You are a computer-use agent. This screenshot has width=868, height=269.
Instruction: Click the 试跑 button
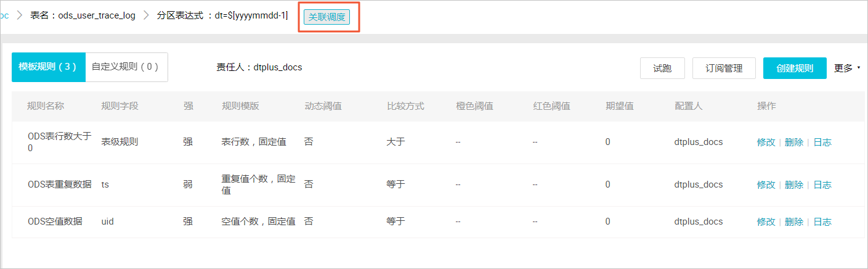(x=662, y=68)
